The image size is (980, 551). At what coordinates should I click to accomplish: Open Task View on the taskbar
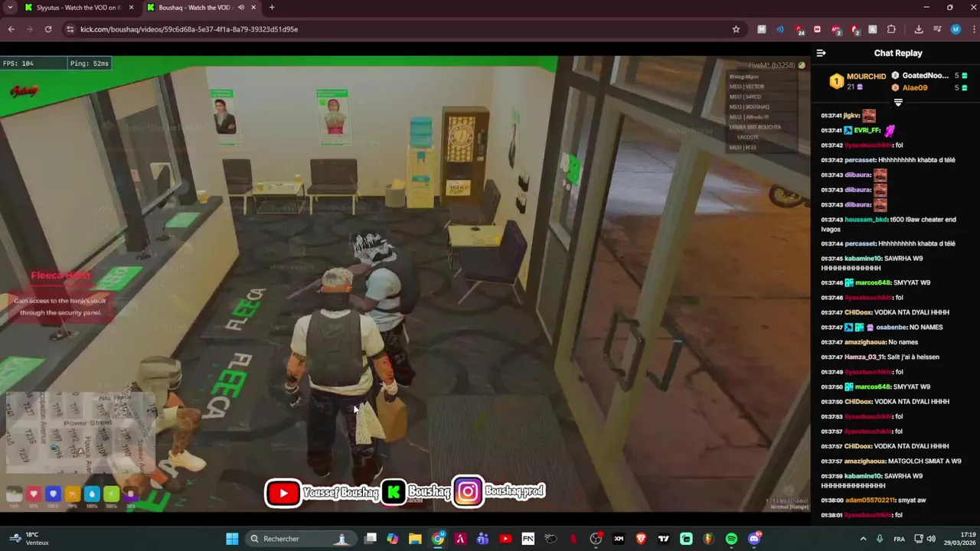click(x=371, y=539)
